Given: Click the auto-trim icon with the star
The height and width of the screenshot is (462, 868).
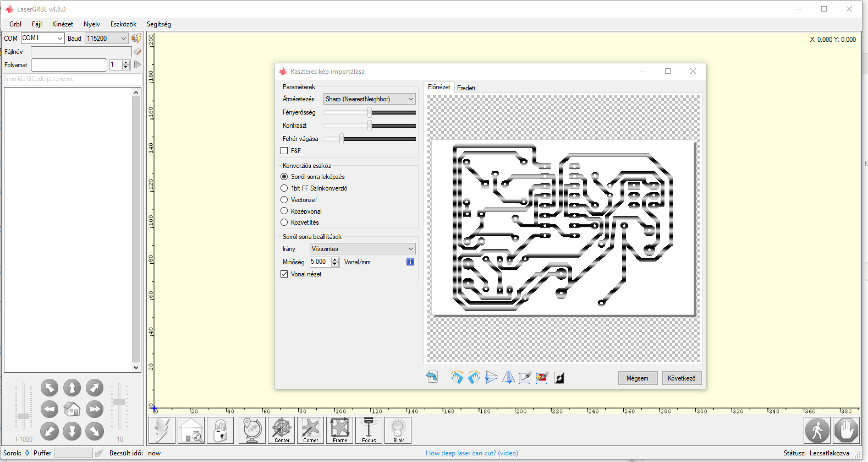Looking at the screenshot, I should (x=542, y=377).
